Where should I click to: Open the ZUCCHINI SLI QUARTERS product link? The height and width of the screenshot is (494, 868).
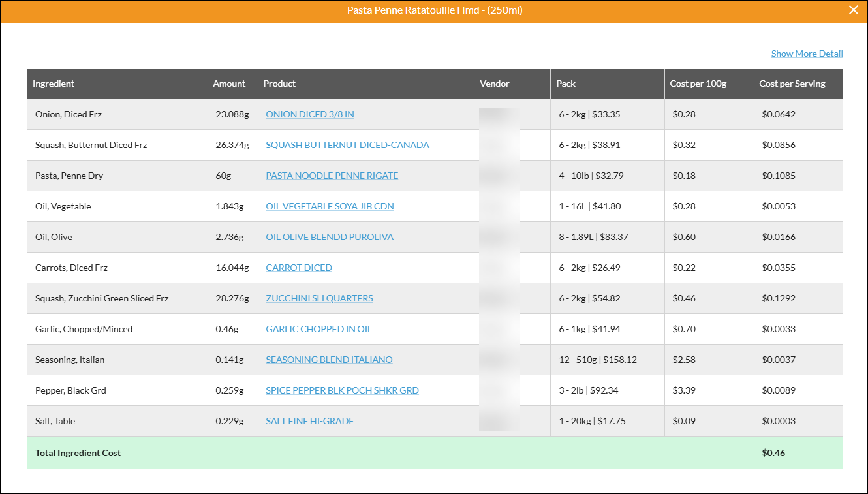(319, 298)
